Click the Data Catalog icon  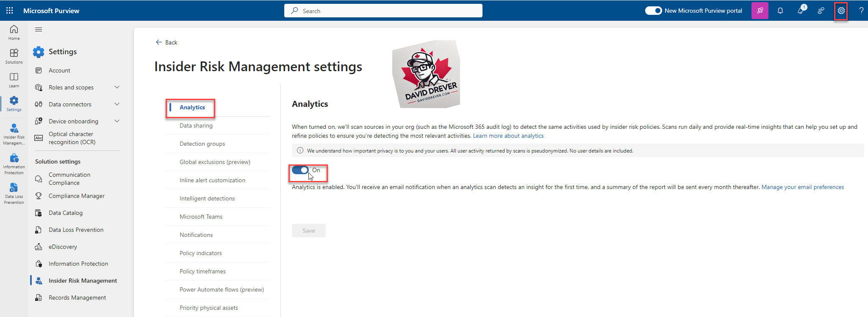point(39,213)
